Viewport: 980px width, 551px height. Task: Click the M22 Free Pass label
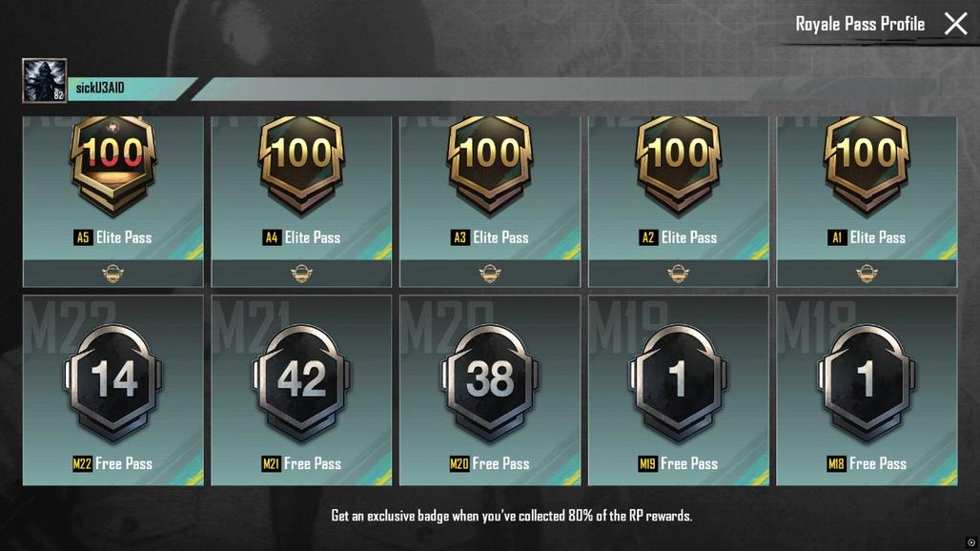(113, 463)
